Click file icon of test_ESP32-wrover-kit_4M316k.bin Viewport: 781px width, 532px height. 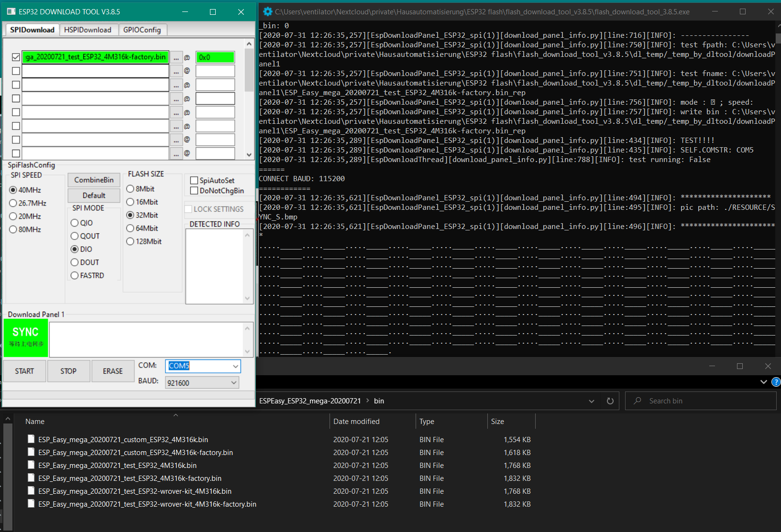pos(31,491)
